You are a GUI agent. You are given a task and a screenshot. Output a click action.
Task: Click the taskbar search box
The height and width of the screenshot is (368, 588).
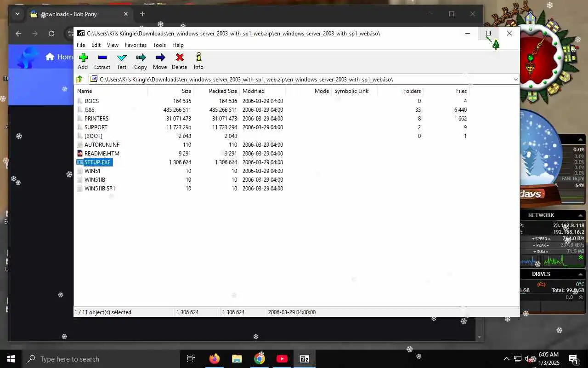tap(101, 359)
